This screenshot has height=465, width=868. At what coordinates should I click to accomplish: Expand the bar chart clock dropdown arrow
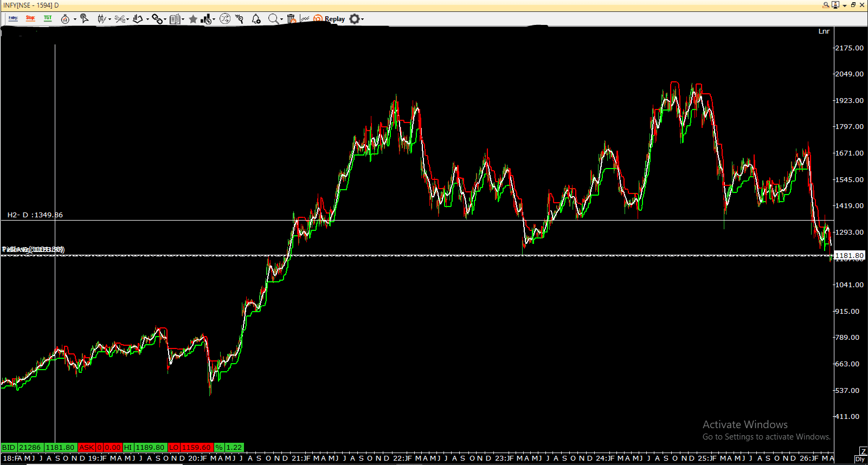214,20
